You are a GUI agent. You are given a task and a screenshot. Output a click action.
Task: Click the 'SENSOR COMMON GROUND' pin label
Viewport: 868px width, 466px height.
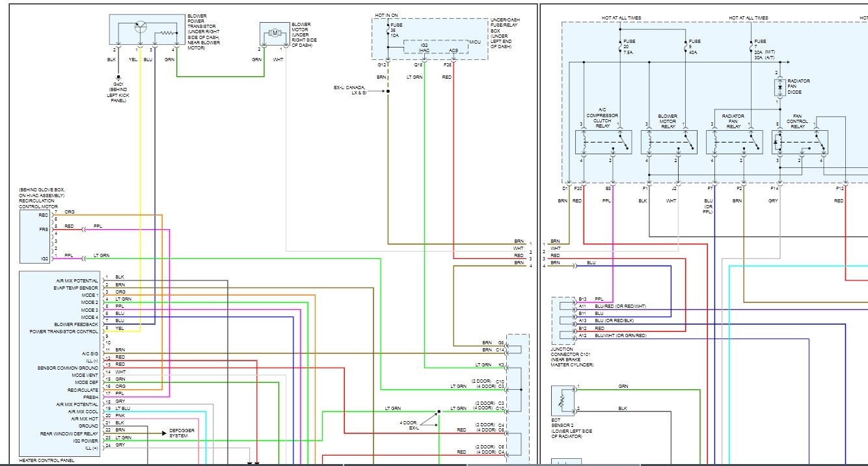[68, 368]
